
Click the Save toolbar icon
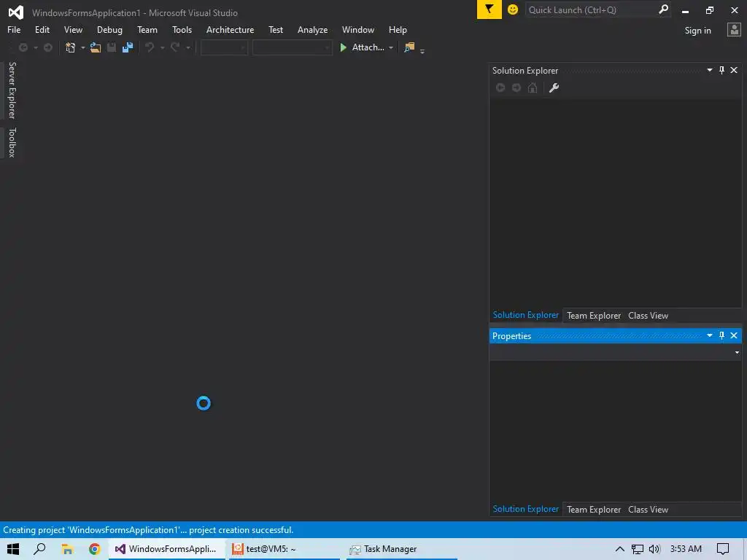[x=112, y=47]
